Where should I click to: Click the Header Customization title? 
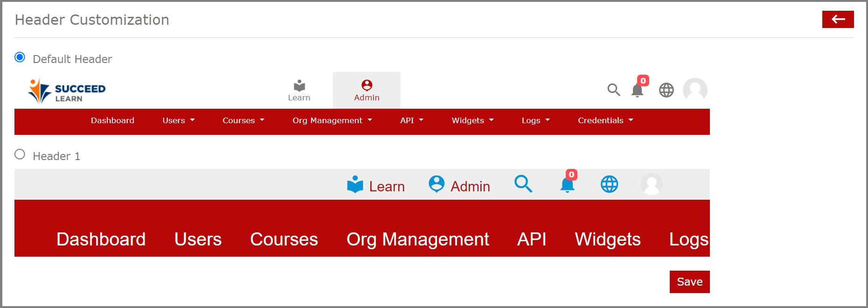pyautogui.click(x=92, y=20)
